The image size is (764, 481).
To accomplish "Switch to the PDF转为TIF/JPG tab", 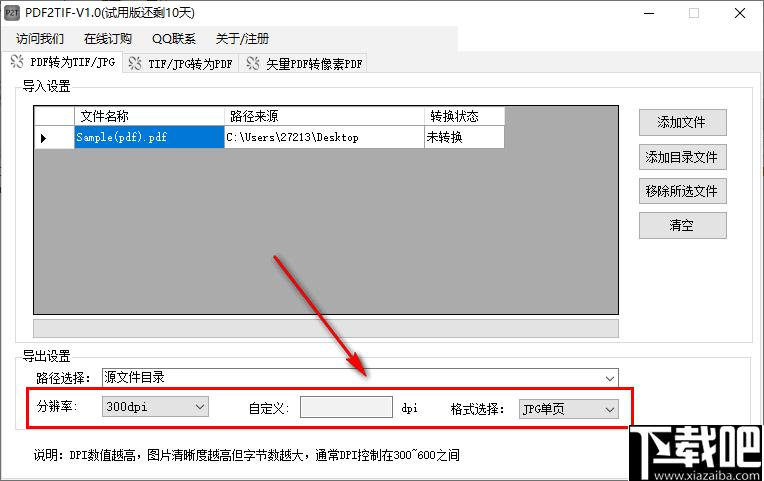I will [62, 62].
